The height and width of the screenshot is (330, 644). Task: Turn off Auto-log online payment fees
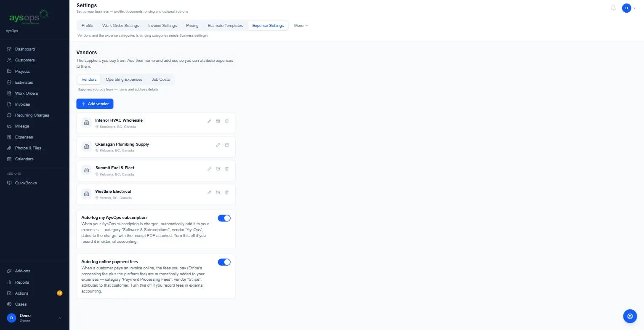point(224,262)
